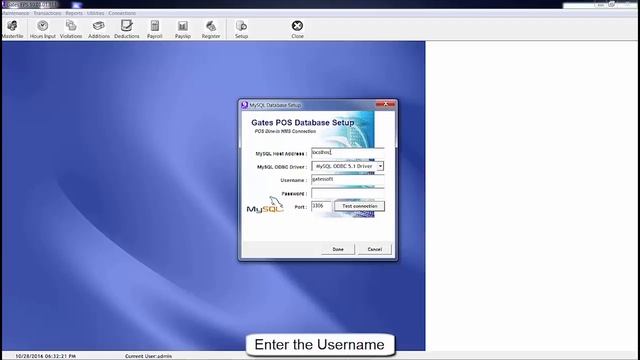Click the Test connection button
This screenshot has width=640, height=360.
point(360,206)
